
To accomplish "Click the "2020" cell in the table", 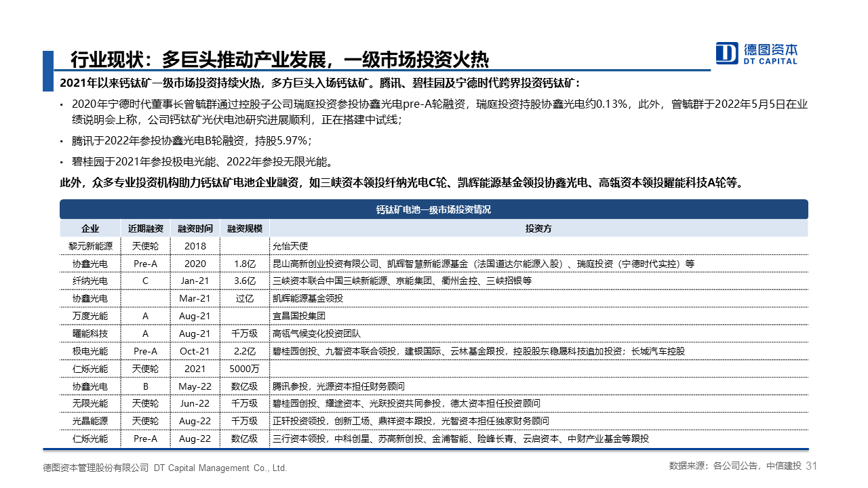I will pyautogui.click(x=195, y=264).
